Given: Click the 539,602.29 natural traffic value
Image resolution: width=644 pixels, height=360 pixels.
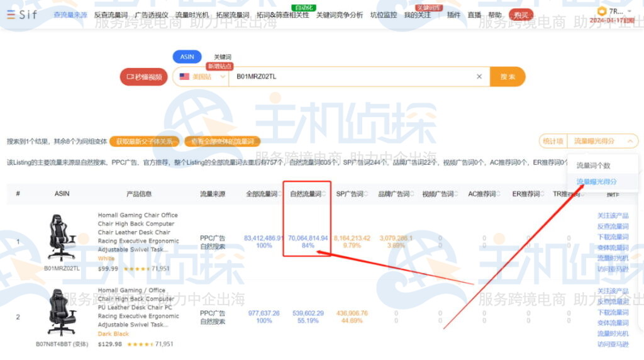Looking at the screenshot, I should 308,313.
